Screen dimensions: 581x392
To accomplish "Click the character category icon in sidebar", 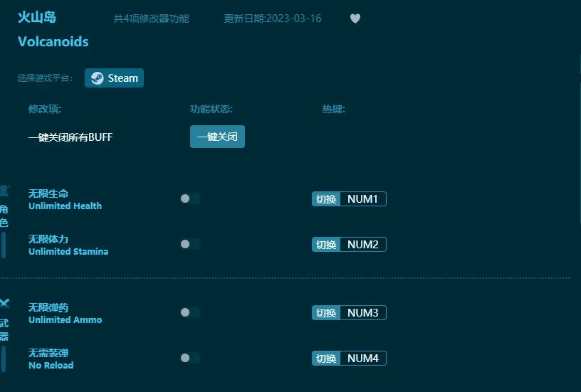I will click(4, 190).
